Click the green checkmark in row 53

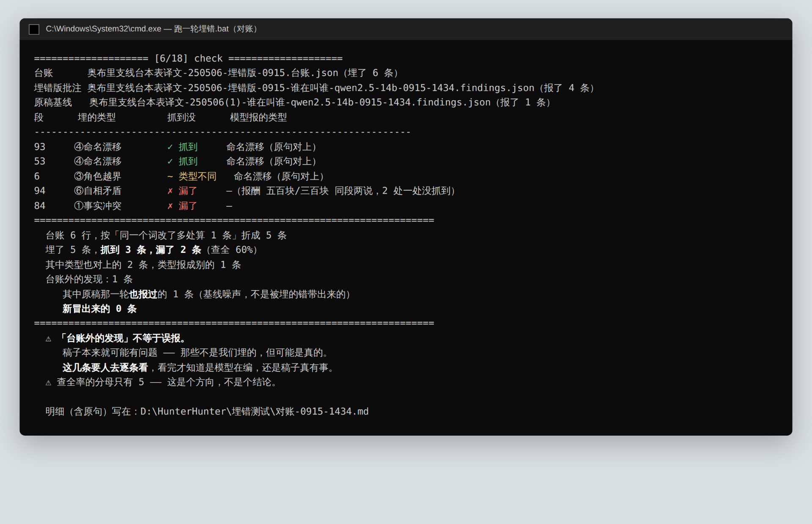(x=170, y=162)
